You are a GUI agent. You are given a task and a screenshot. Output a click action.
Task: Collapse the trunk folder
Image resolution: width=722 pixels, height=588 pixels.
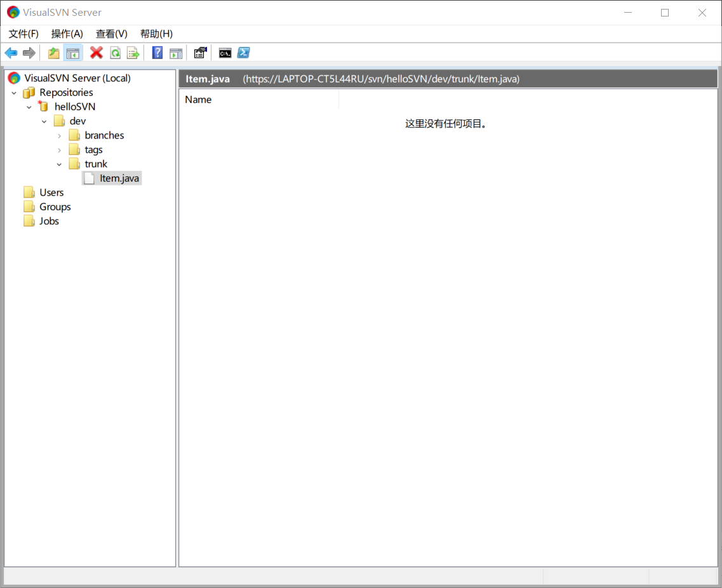[x=60, y=164]
